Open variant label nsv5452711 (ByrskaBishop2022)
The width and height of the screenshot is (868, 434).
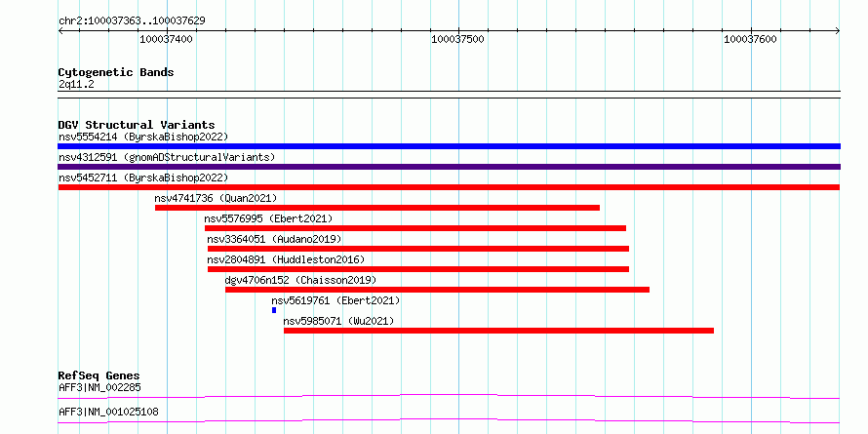pyautogui.click(x=143, y=178)
